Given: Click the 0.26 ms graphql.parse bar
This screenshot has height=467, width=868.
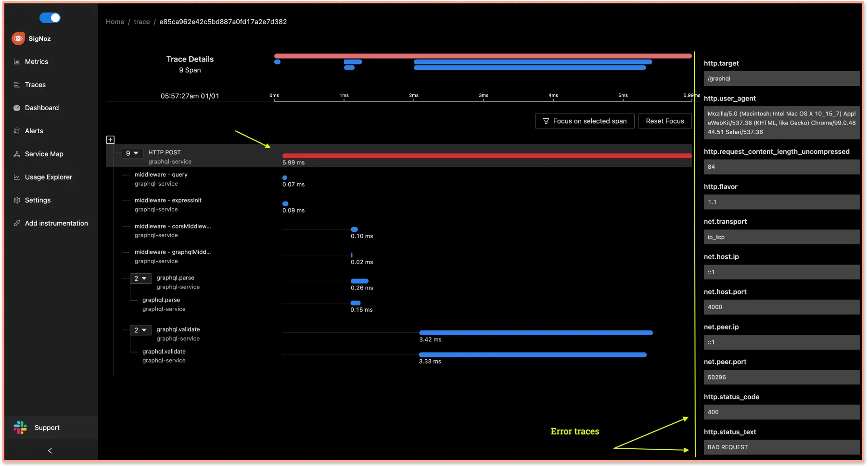Looking at the screenshot, I should coord(359,281).
